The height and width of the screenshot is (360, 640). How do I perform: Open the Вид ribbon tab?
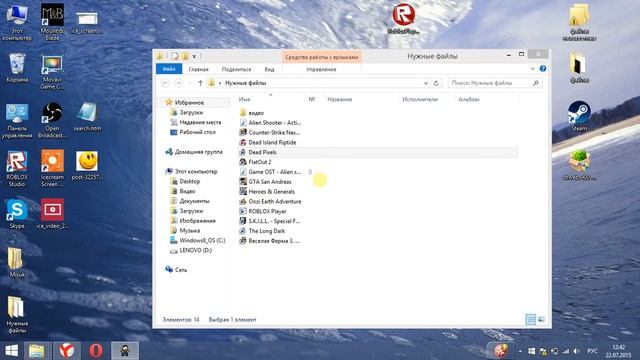(269, 69)
